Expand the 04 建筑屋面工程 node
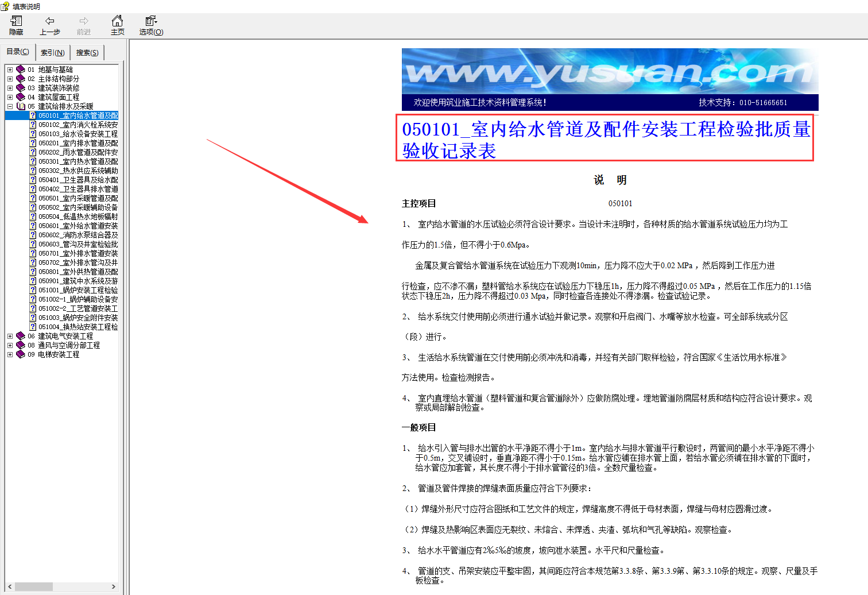Screen dimensions: 868x595 click(10, 97)
